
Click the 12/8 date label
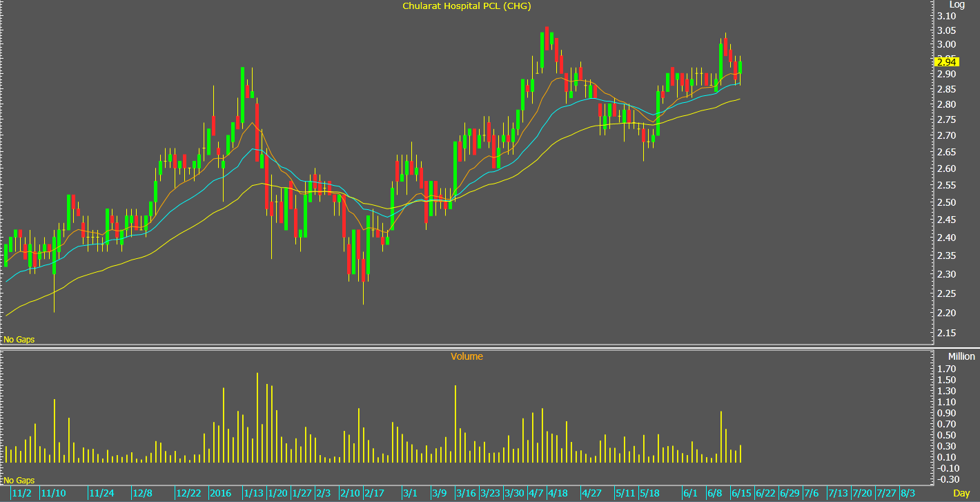pyautogui.click(x=142, y=493)
